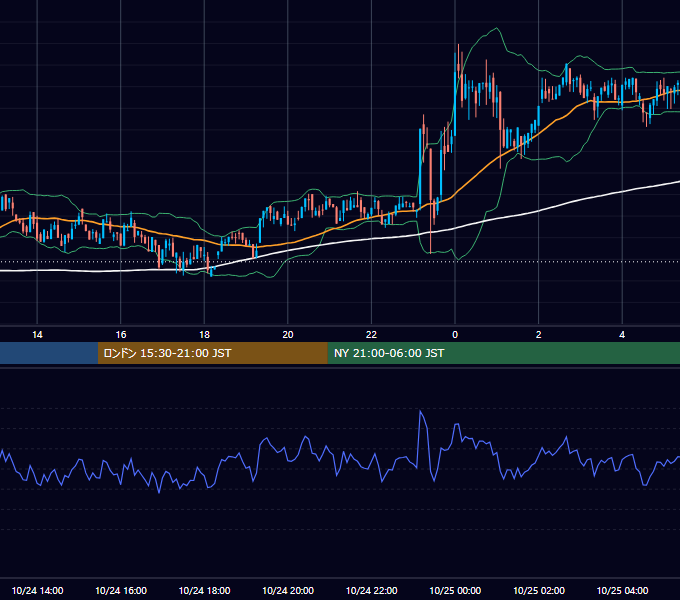Screen dimensions: 680x600
Task: Click the 10/24 18:00 time label
Action: click(204, 590)
